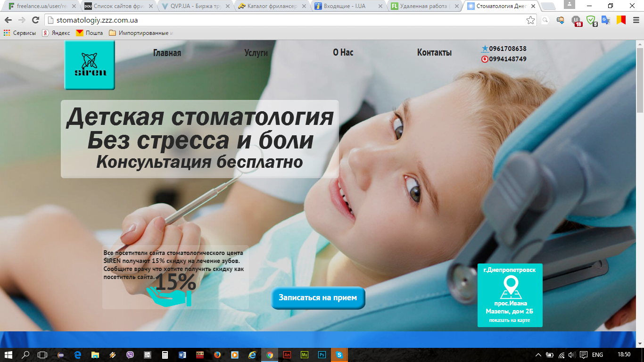Screen dimensions: 644x362
Task: Open Microsoft Word from the taskbar
Action: click(182, 354)
